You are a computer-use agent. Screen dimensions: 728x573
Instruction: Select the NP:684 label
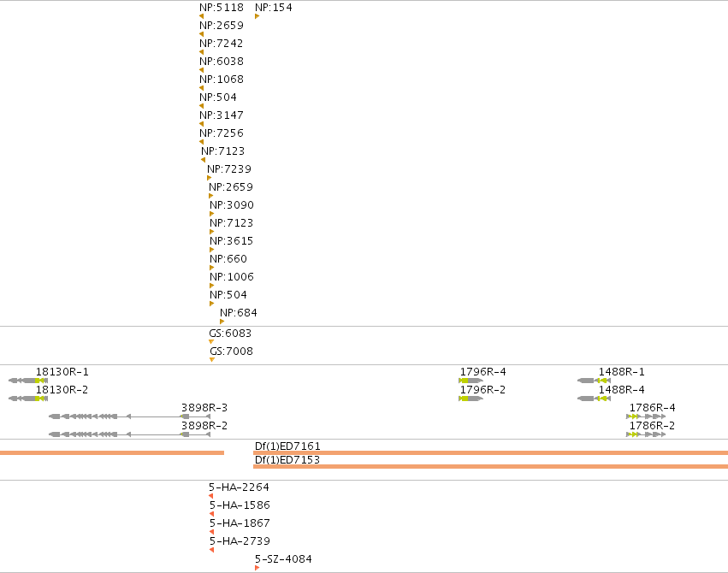pyautogui.click(x=239, y=313)
